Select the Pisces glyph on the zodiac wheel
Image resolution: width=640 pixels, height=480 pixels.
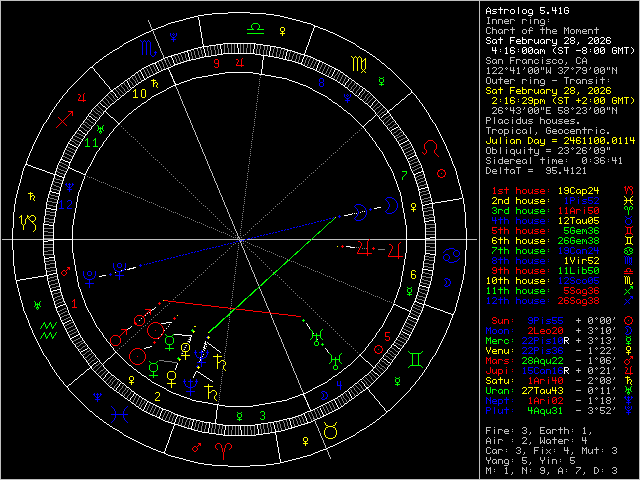(x=120, y=415)
